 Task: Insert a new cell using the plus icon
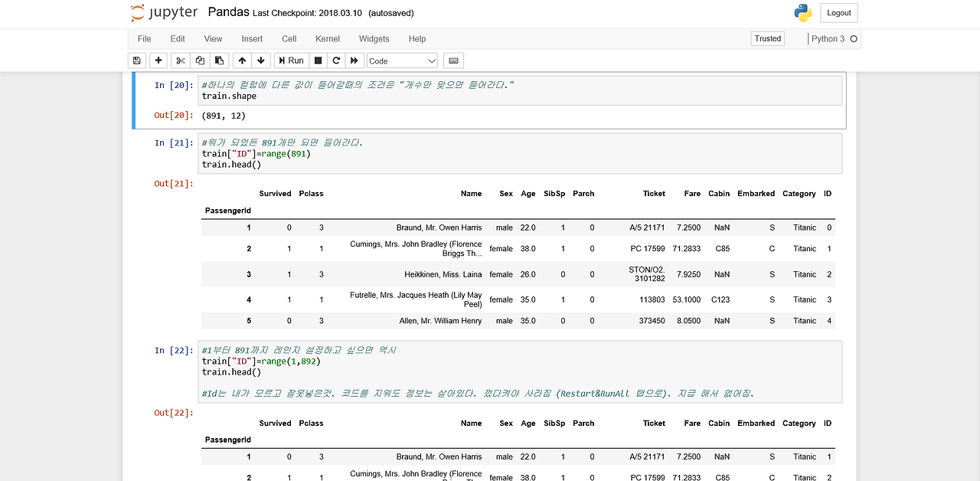(x=158, y=61)
